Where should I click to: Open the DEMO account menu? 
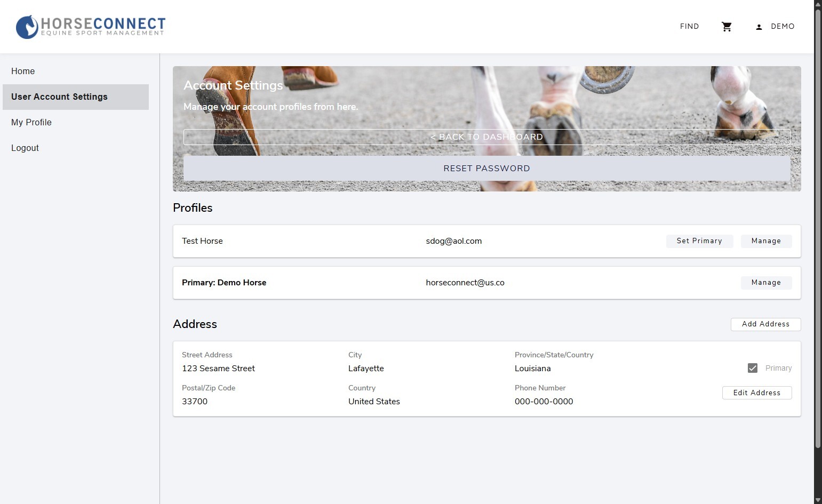[x=782, y=27]
